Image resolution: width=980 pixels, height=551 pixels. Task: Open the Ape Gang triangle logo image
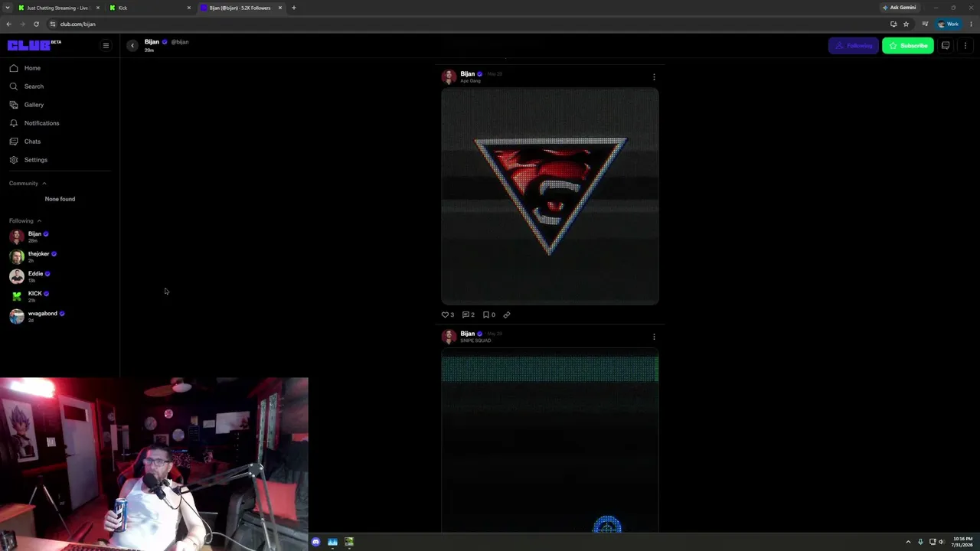point(550,197)
